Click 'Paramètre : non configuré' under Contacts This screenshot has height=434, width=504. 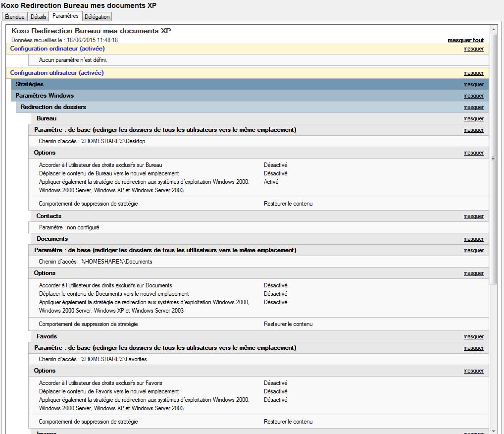coord(69,227)
